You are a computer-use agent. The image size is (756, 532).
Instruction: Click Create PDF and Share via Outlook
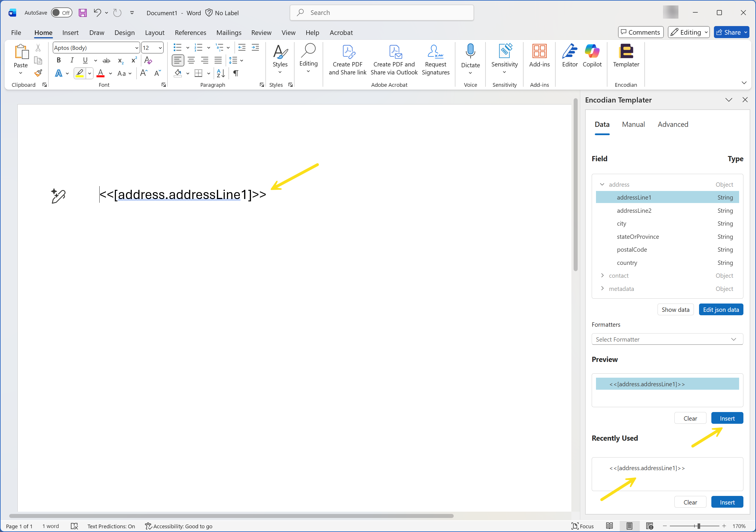click(394, 60)
